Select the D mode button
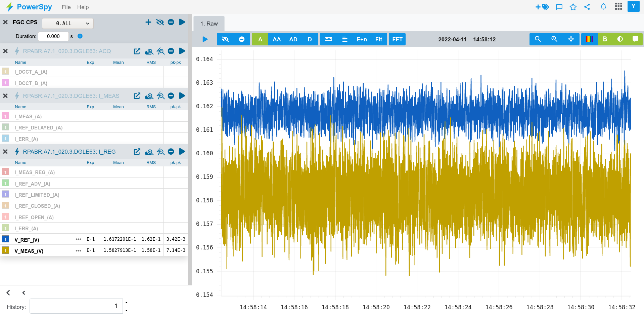This screenshot has width=644, height=315. 310,39
